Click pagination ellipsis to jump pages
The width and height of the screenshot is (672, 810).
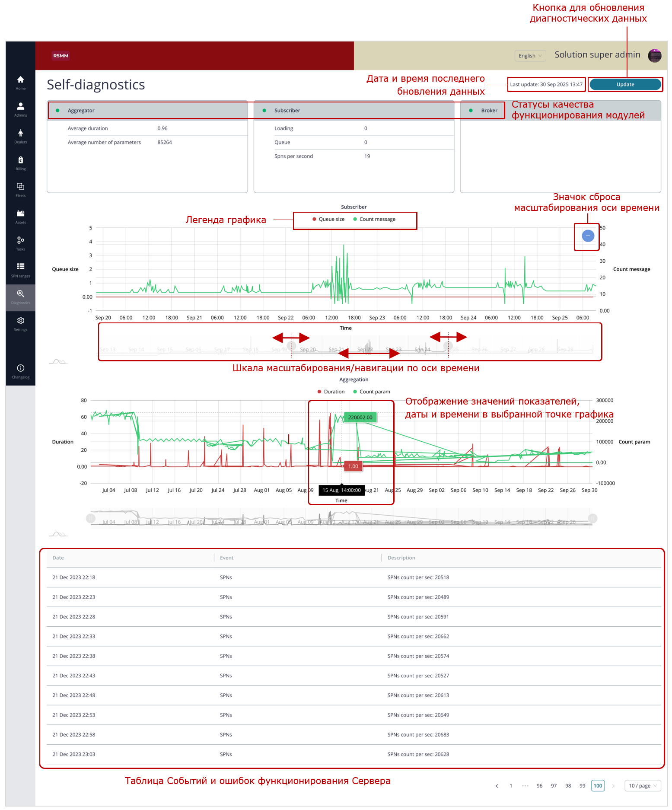[525, 786]
